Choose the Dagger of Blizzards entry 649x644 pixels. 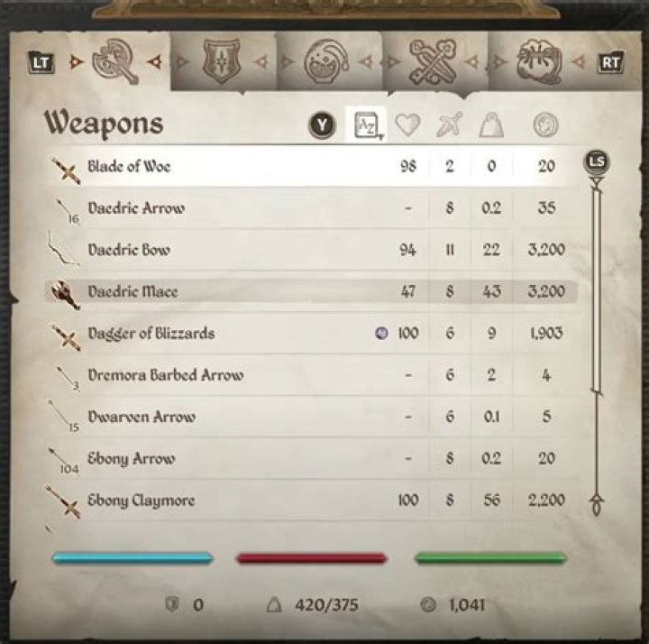pyautogui.click(x=311, y=334)
